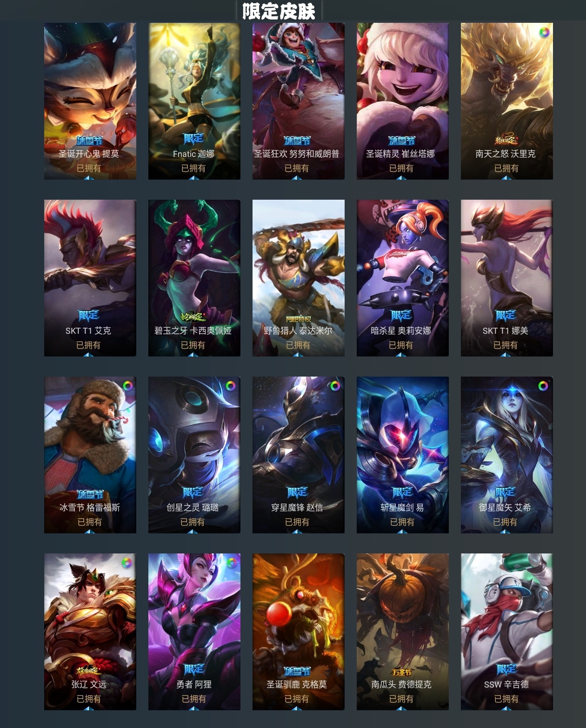Screen dimensions: 586x728
Task: Click 已拥有 label under 圣诞精灵 崔丝塔娜
Action: (x=401, y=168)
